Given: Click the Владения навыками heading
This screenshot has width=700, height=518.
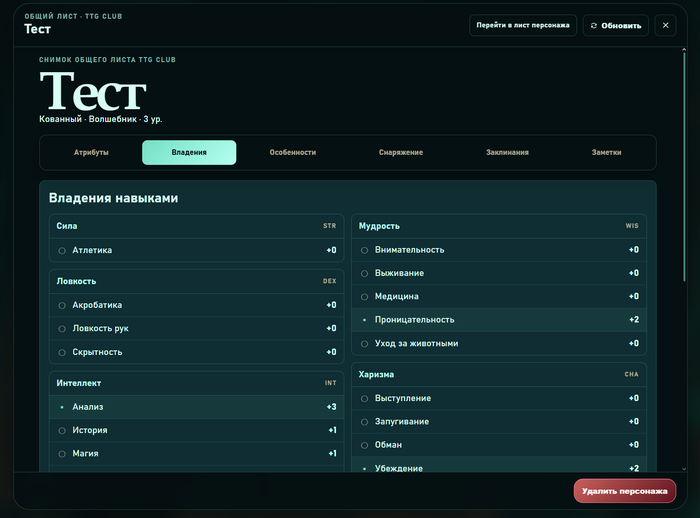Looking at the screenshot, I should click(x=113, y=198).
